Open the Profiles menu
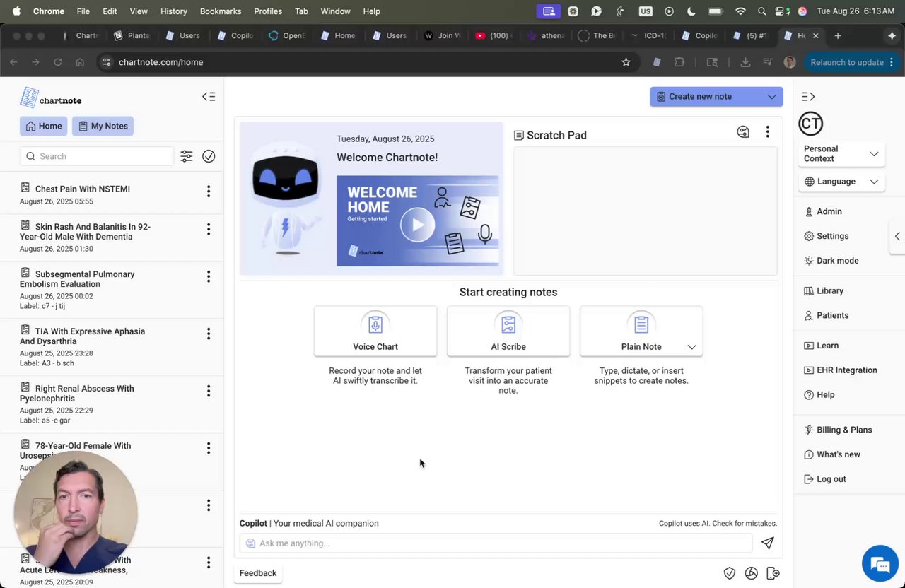Viewport: 905px width, 588px height. (x=268, y=11)
